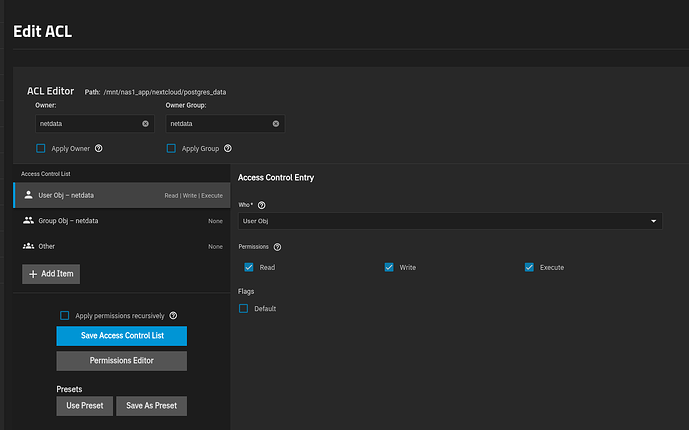Open the Owner Group combo box
This screenshot has width=689, height=430.
point(225,124)
